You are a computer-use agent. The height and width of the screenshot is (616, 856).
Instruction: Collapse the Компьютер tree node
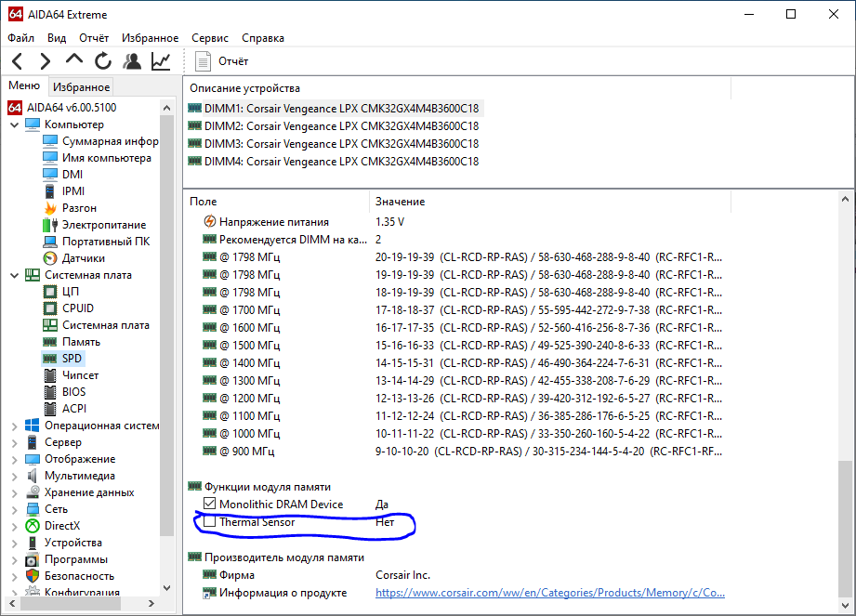click(x=14, y=125)
